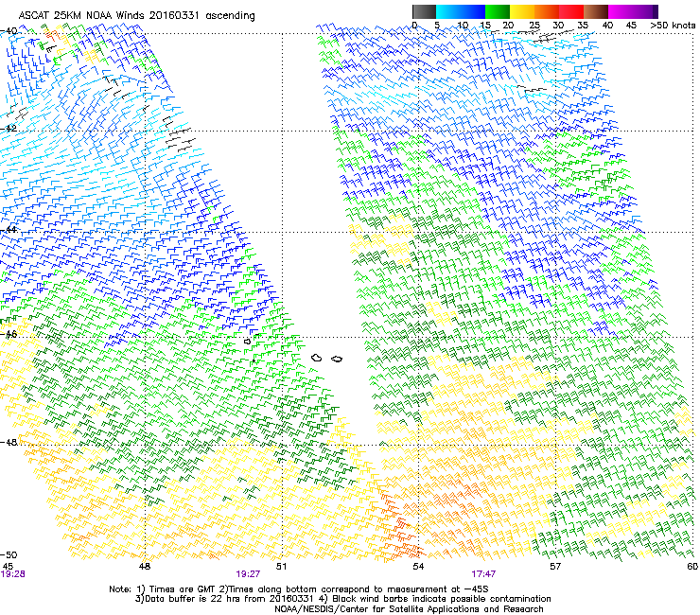700x615 pixels.
Task: Click the left island outline near 52E
Action: click(x=317, y=358)
